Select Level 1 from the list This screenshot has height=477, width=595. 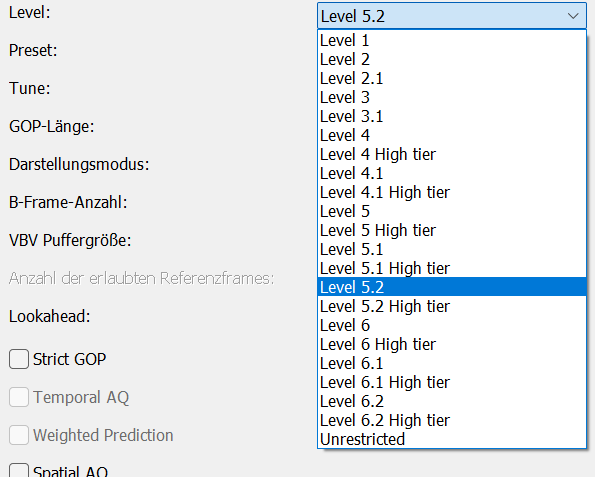pos(452,40)
